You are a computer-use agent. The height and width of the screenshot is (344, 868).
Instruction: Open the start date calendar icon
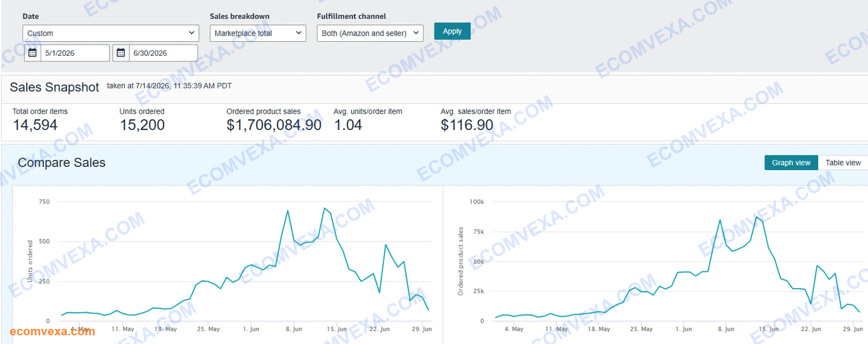coord(33,53)
